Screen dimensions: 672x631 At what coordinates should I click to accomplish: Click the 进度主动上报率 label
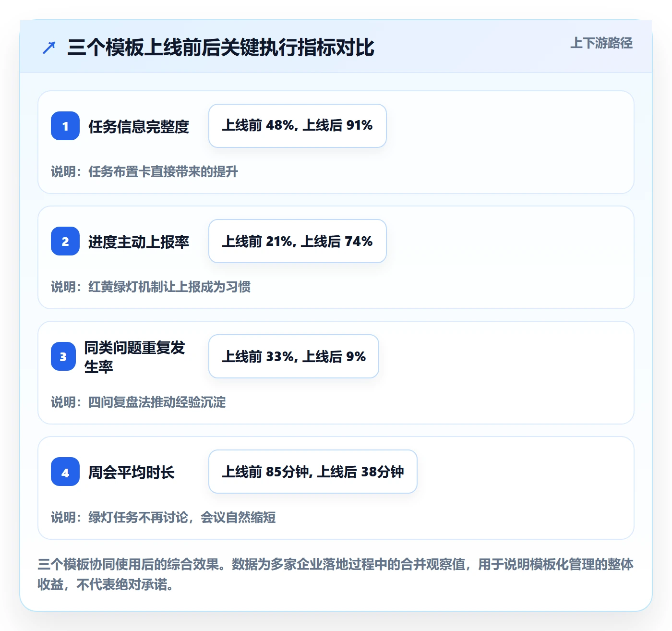point(139,242)
